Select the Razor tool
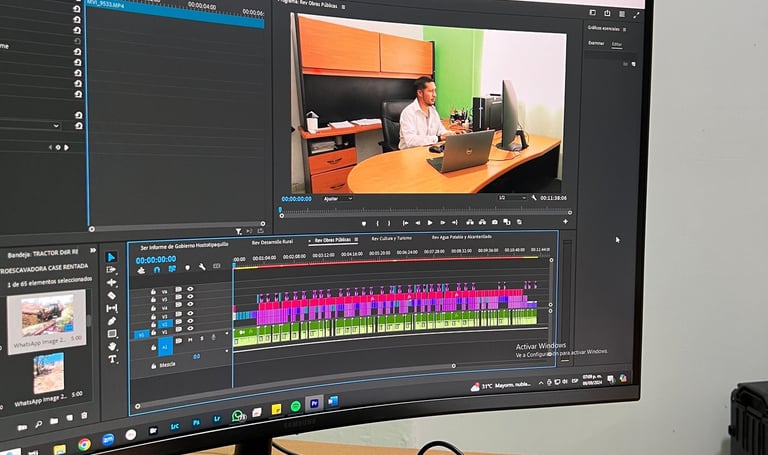 pyautogui.click(x=112, y=295)
